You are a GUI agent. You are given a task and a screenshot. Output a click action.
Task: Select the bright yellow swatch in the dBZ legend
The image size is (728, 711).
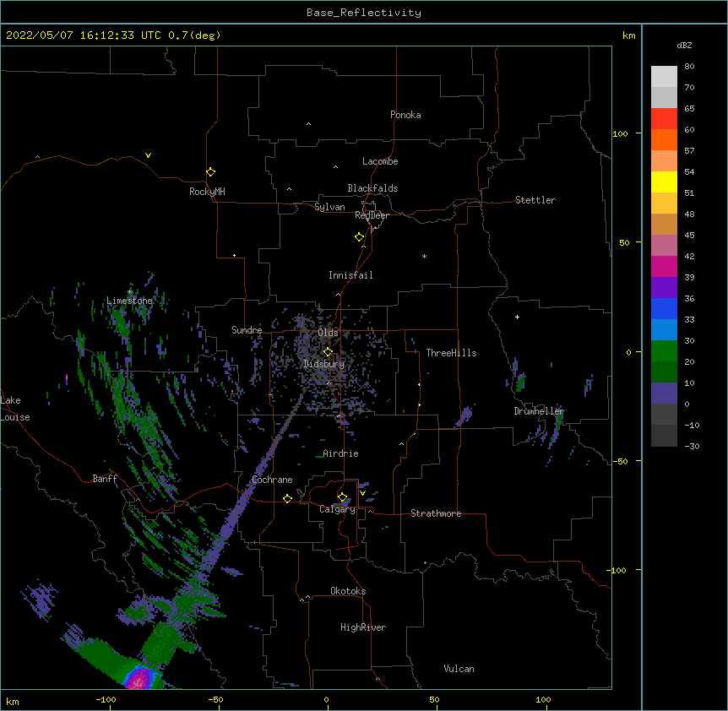[x=664, y=182]
